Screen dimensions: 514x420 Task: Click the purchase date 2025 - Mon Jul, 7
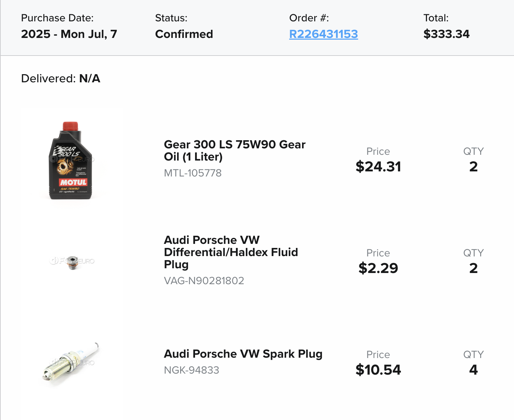(69, 34)
